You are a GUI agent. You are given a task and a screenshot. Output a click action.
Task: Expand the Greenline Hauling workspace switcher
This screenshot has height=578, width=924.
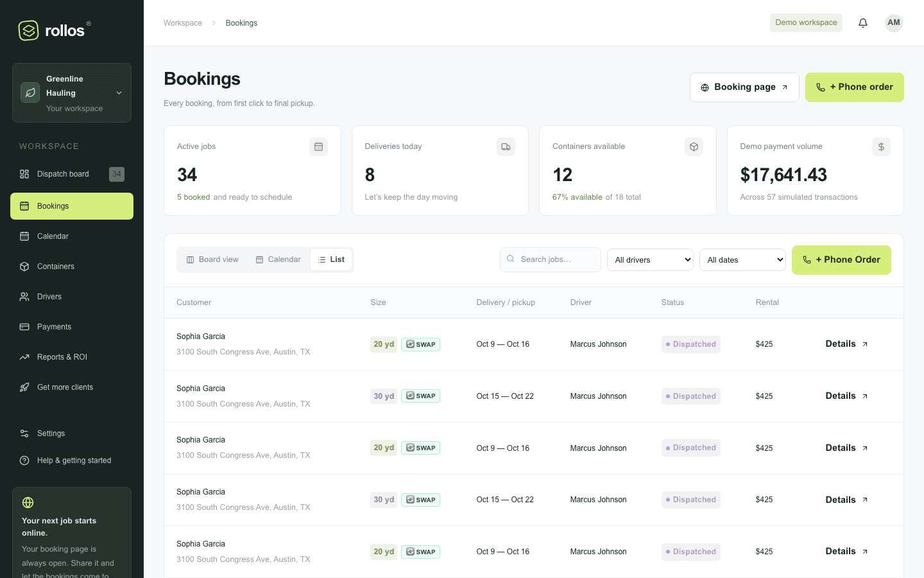point(72,93)
